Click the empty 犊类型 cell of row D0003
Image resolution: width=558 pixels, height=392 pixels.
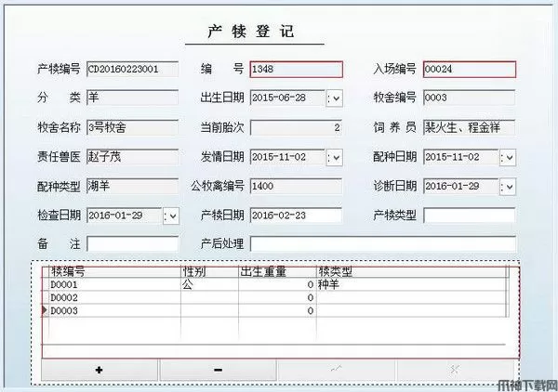(411, 311)
